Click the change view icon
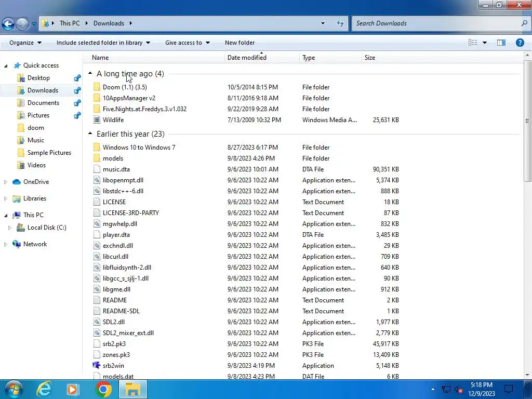This screenshot has width=532, height=399. 473,43
